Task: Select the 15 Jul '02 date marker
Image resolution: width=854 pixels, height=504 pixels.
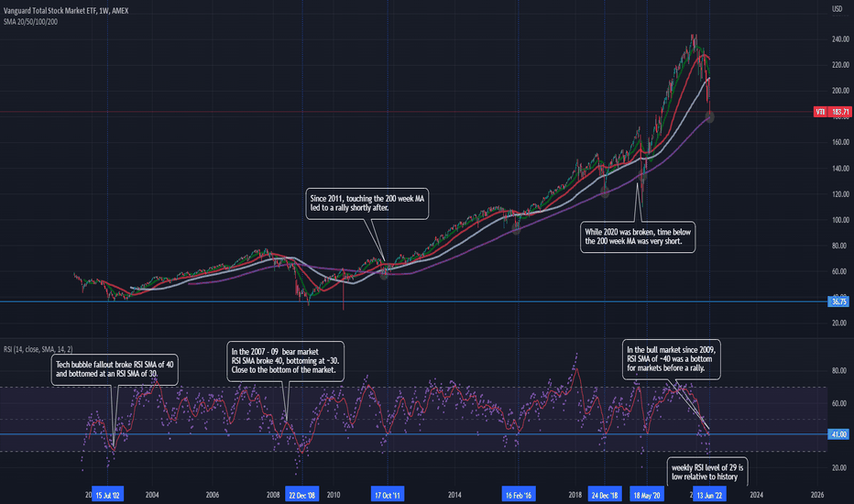Action: (107, 495)
